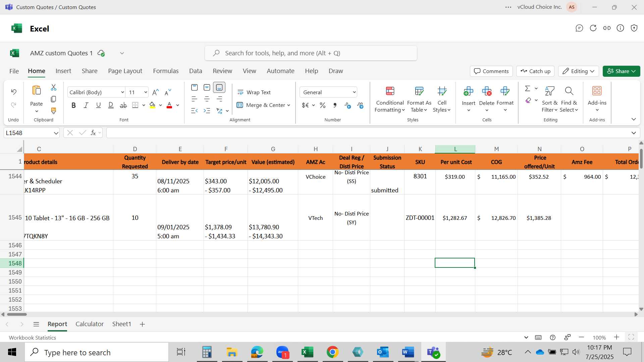Screen dimensions: 644x362
Task: Add a new sheet with plus icon
Action: click(x=142, y=324)
